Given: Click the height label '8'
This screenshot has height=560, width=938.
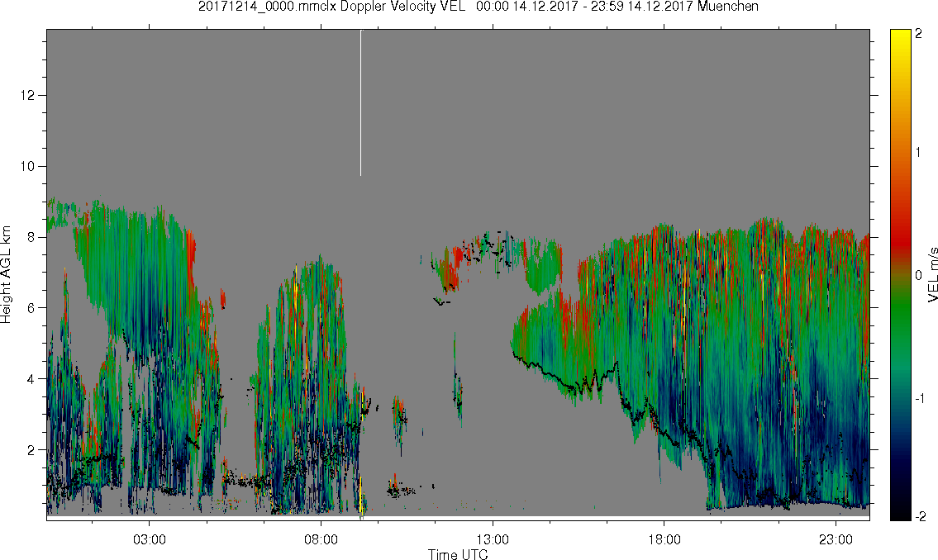Looking at the screenshot, I should (31, 237).
